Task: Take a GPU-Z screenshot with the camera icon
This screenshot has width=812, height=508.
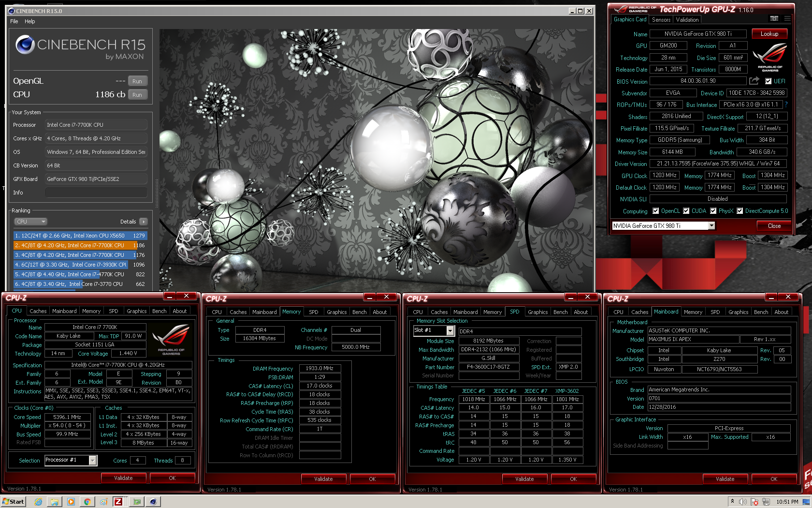Action: [x=774, y=19]
